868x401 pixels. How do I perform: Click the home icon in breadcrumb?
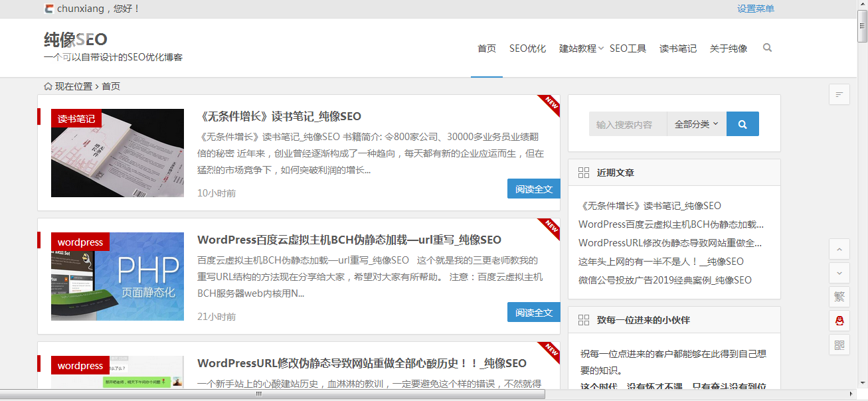[x=48, y=86]
